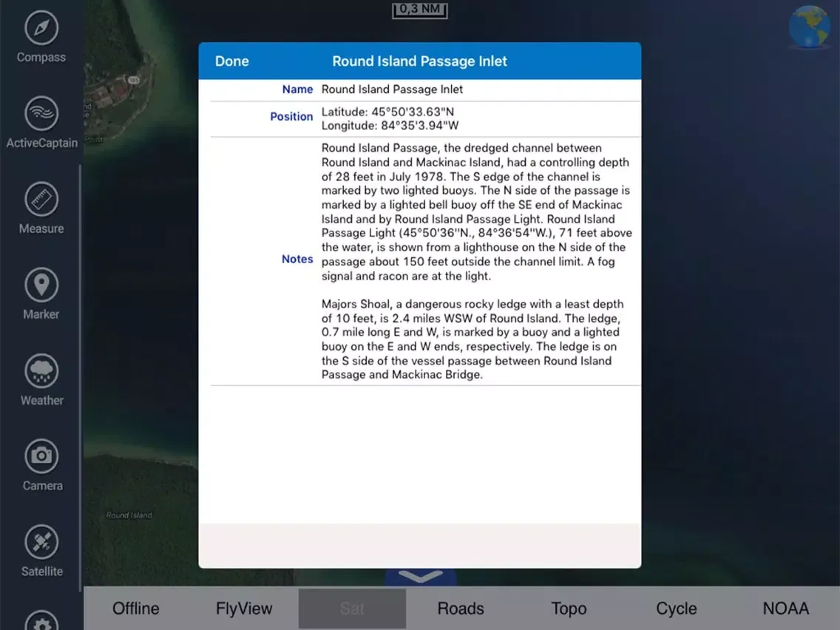The width and height of the screenshot is (840, 630).
Task: Switch to the Topo map tab
Action: 569,609
